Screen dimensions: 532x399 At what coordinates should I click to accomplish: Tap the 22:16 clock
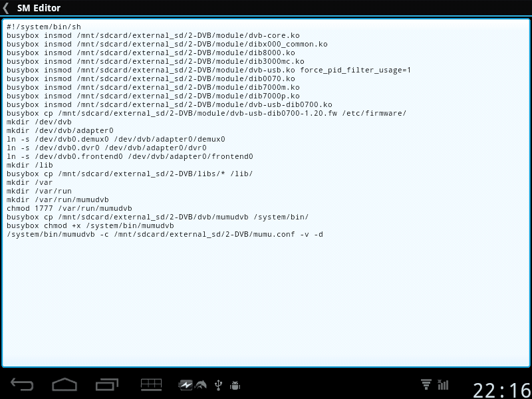(x=501, y=390)
